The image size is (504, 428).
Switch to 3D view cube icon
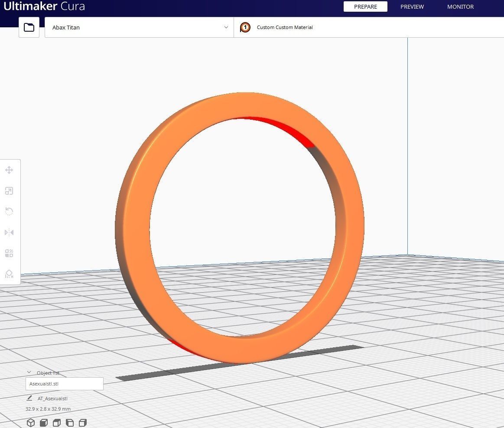point(30,422)
